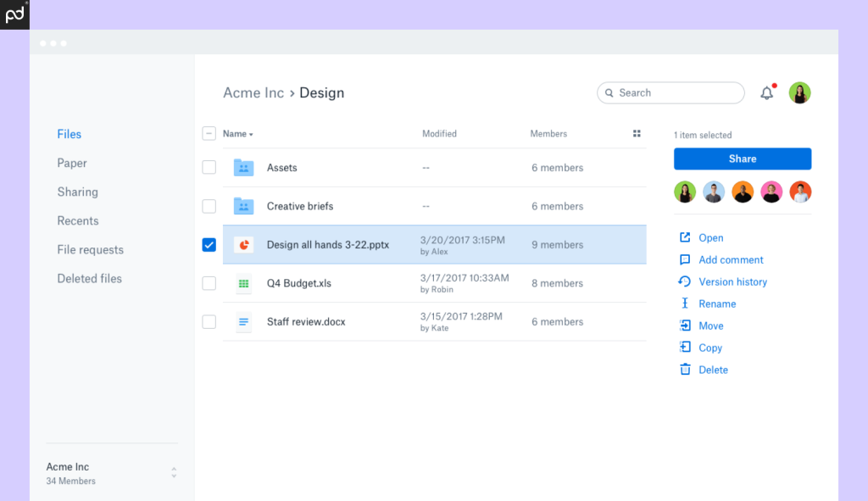The width and height of the screenshot is (868, 501).
Task: Click the Open action icon
Action: pyautogui.click(x=685, y=237)
